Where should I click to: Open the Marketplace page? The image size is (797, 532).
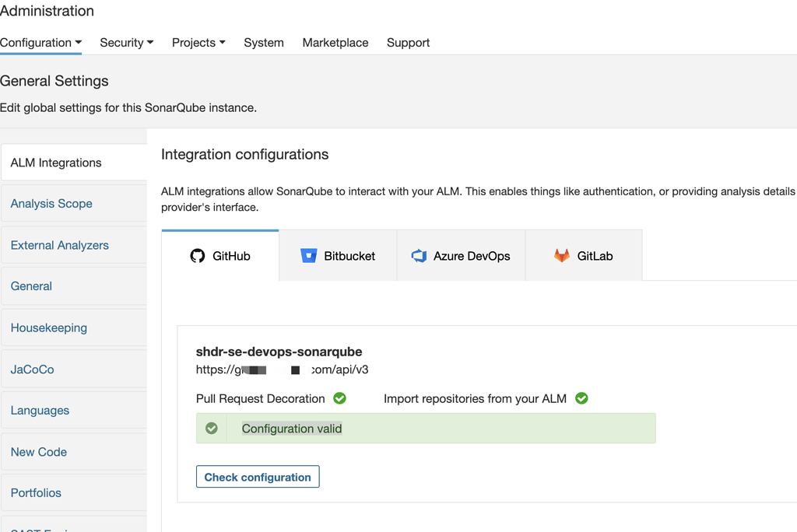[335, 43]
